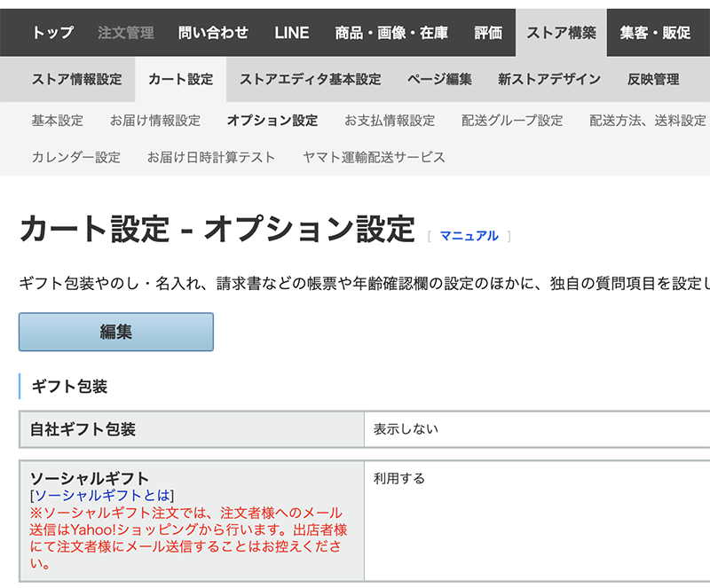This screenshot has width=710, height=588.
Task: Open 新ストアデザイン tab
Action: [549, 79]
